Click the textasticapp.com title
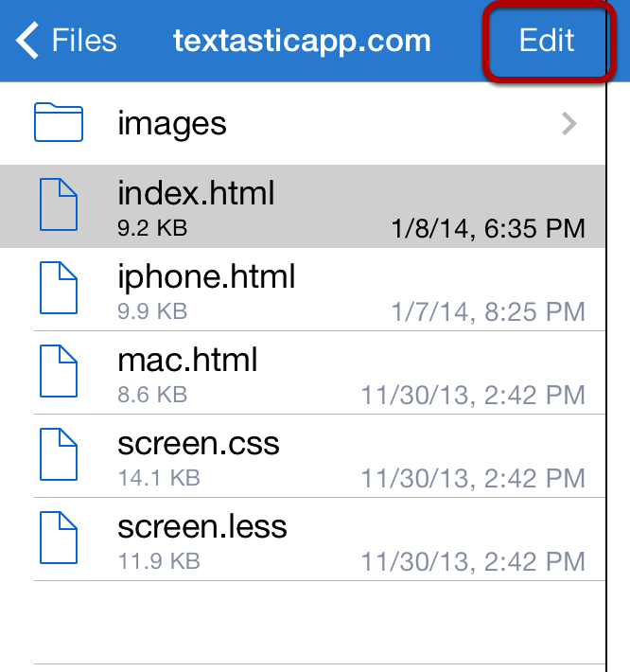630x672 pixels. click(x=302, y=42)
